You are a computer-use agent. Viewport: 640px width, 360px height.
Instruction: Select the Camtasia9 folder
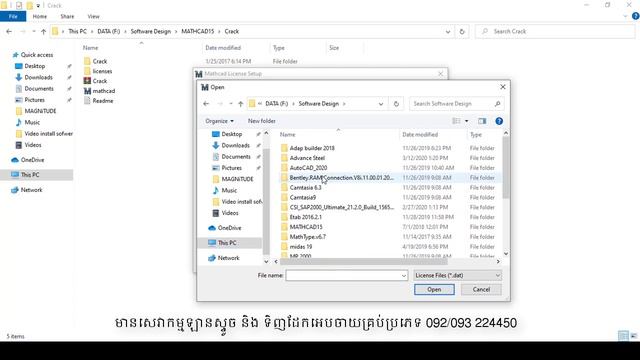coord(302,198)
